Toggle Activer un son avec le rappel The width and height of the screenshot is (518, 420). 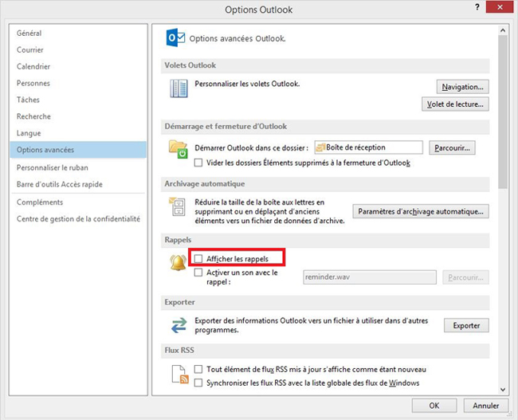click(198, 273)
